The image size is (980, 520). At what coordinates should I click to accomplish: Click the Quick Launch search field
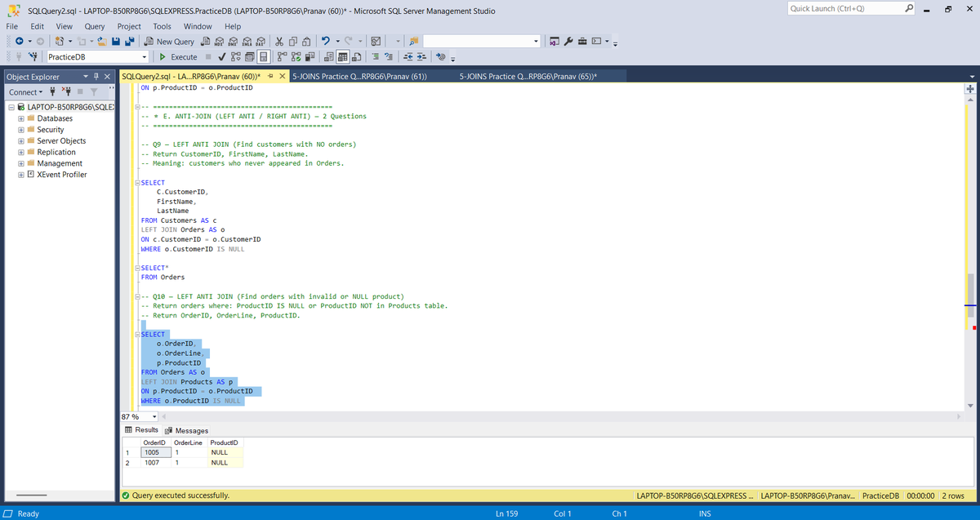point(852,8)
